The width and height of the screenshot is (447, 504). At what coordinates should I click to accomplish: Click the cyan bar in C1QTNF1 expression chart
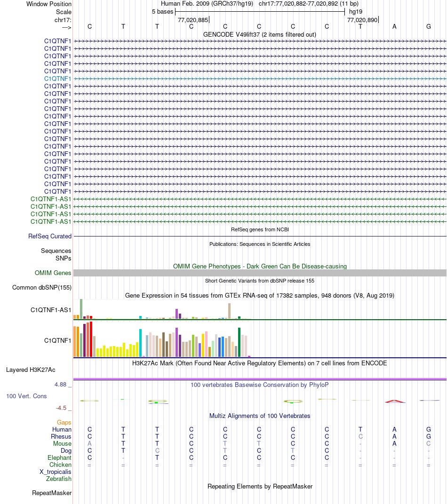(x=141, y=343)
